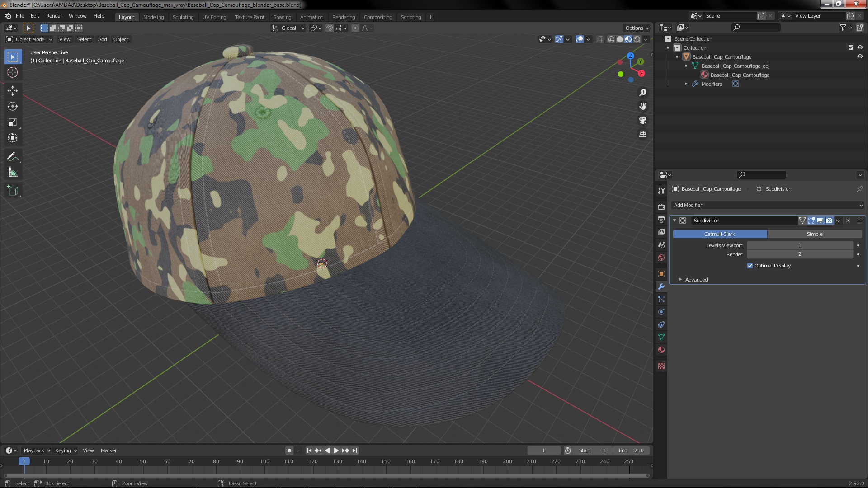Open the Object properties tab
The image size is (868, 488).
tap(661, 274)
